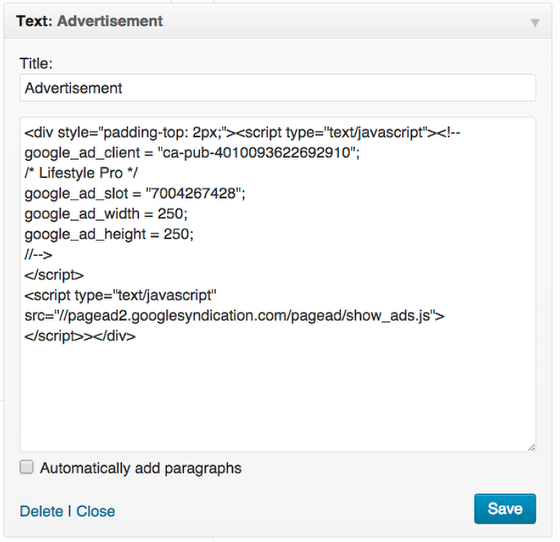560x542 pixels.
Task: Click the /* Lifestyle Pro */ comment line
Action: click(x=81, y=173)
